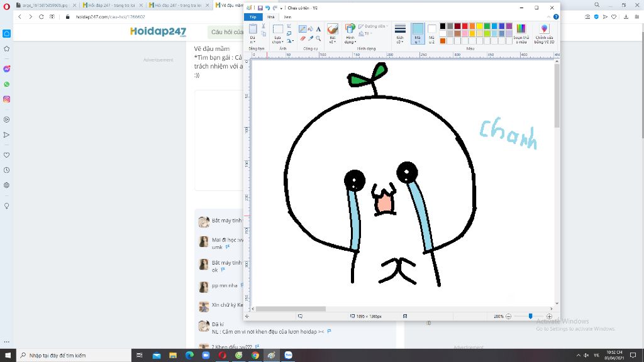Open Opera sidebar settings gear
Image resolution: width=644 pixels, height=362 pixels.
click(6, 185)
